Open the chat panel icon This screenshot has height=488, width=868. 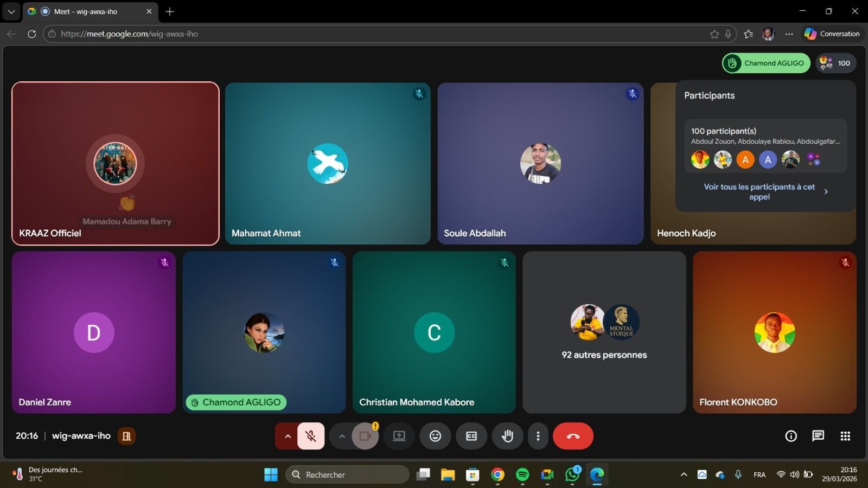coord(818,436)
